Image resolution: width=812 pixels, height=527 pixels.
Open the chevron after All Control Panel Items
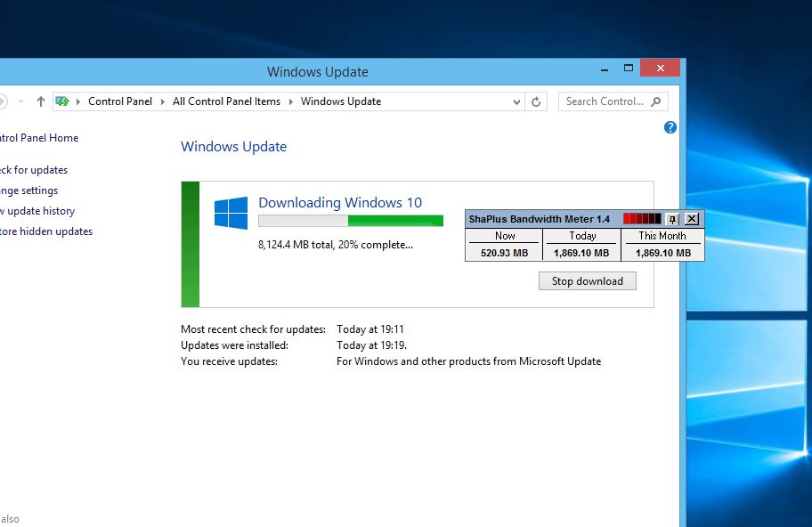[289, 101]
